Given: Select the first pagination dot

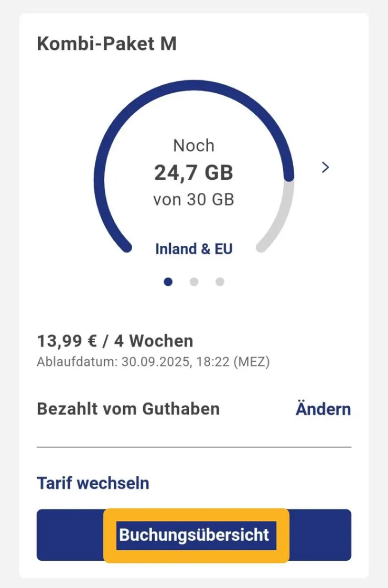Looking at the screenshot, I should (x=168, y=282).
